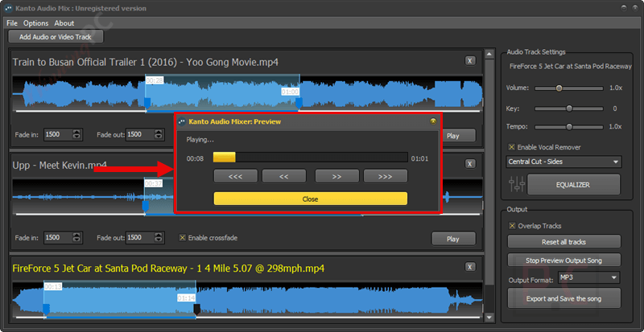The width and height of the screenshot is (644, 332).
Task: Remove the Upp - Meet Kevin track with X
Action: tap(470, 164)
